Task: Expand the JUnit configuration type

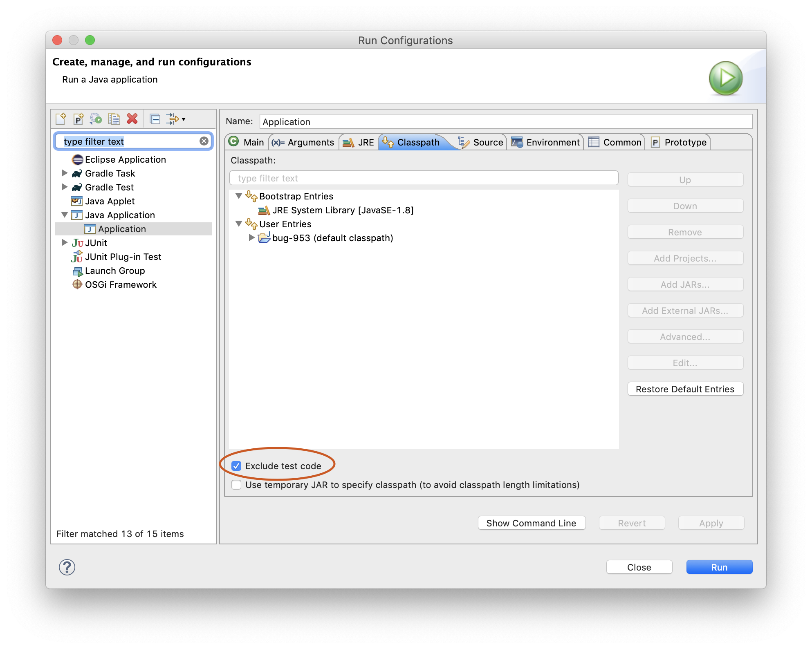Action: coord(64,243)
